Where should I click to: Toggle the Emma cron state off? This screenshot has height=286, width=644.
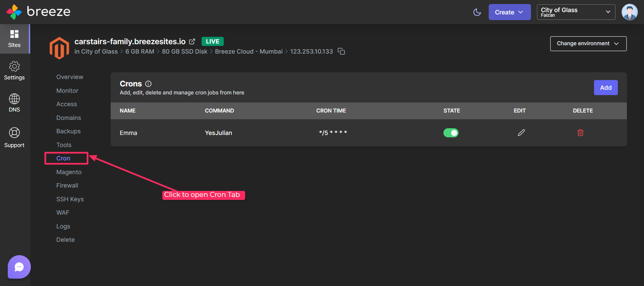[x=451, y=133]
